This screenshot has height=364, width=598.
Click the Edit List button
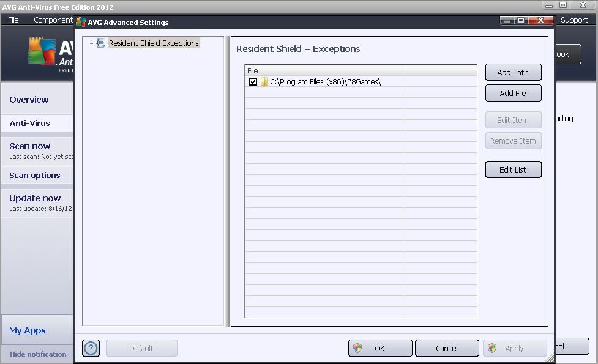pos(513,169)
